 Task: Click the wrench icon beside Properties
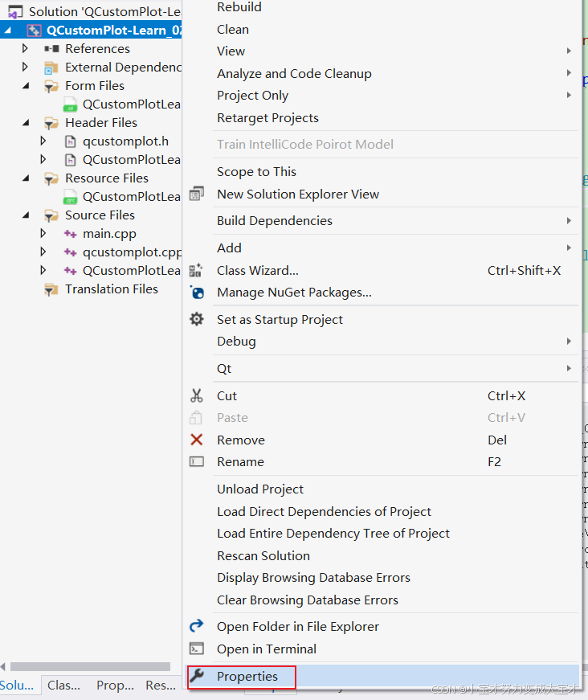tap(197, 676)
